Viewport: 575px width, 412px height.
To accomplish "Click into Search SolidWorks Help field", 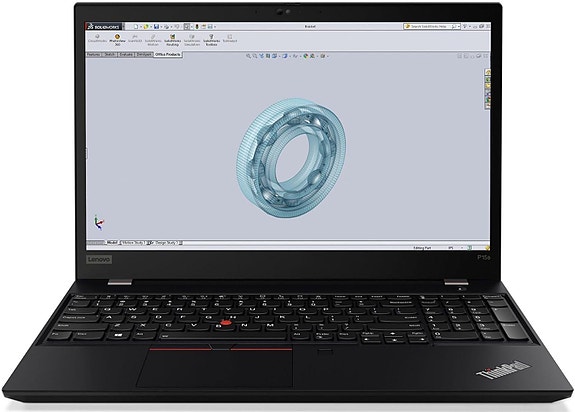I will [429, 26].
